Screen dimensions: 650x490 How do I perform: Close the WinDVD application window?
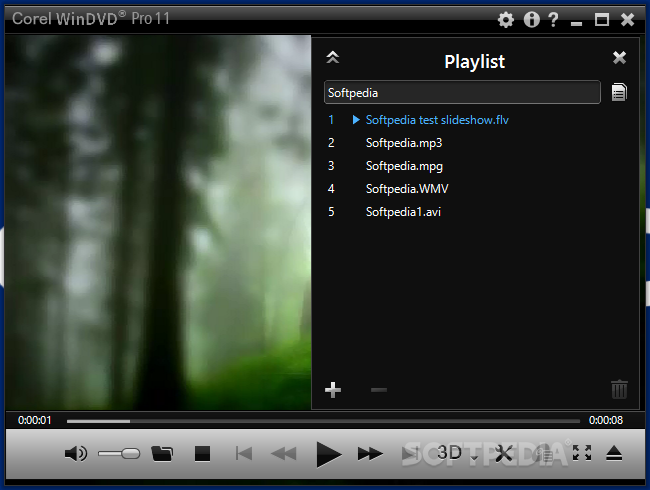click(x=628, y=19)
